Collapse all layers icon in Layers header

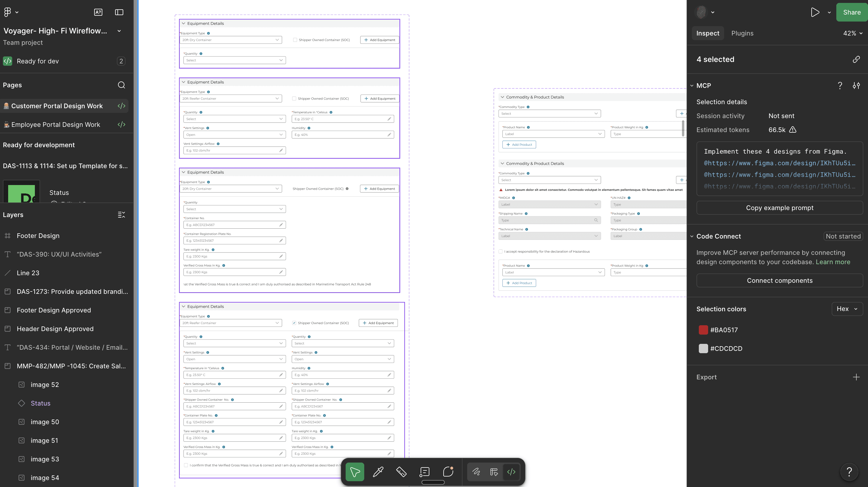[122, 215]
